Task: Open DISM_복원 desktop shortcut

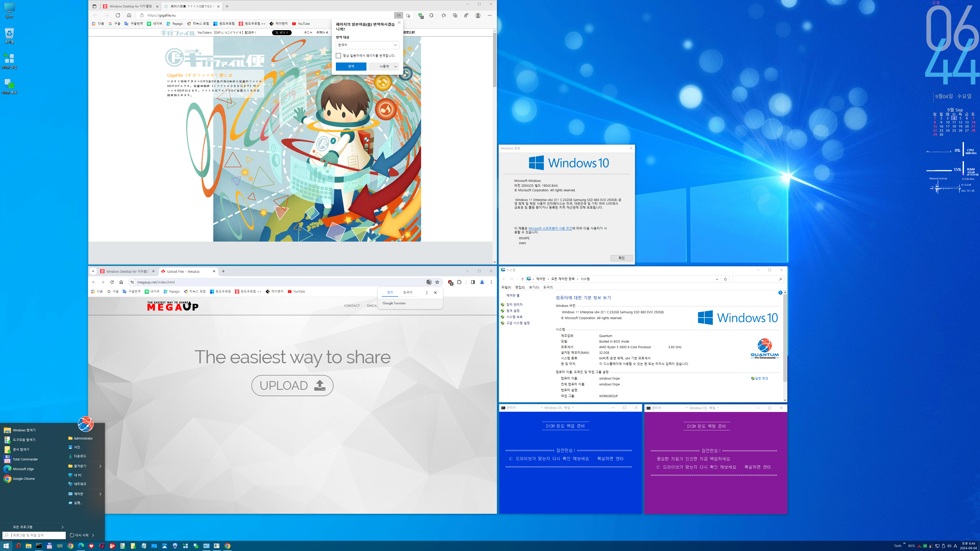Action: click(x=9, y=86)
